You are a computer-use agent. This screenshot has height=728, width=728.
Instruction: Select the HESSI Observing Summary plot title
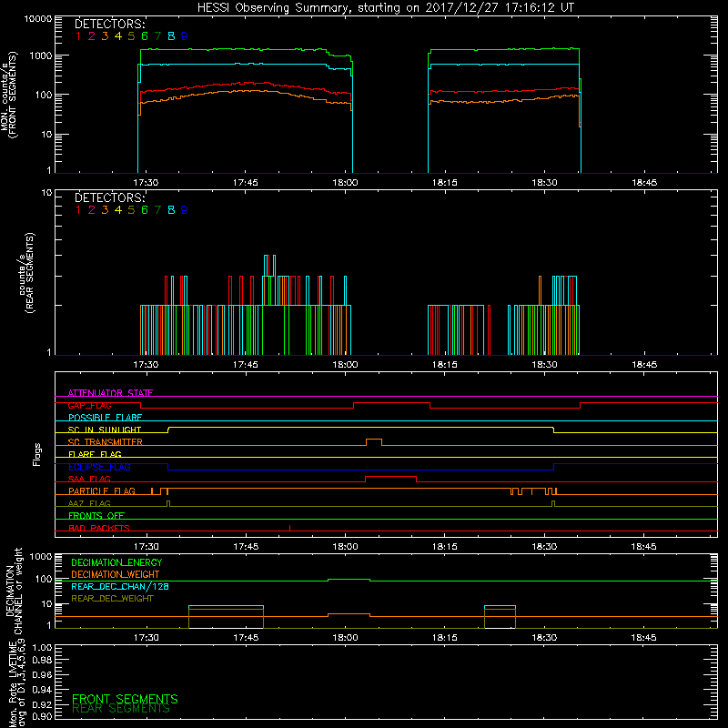[x=386, y=8]
